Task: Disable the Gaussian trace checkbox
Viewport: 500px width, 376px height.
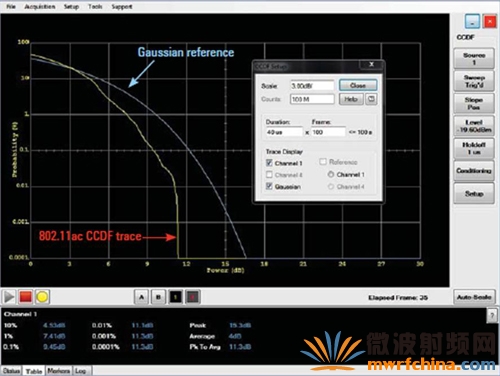Action: [x=269, y=186]
